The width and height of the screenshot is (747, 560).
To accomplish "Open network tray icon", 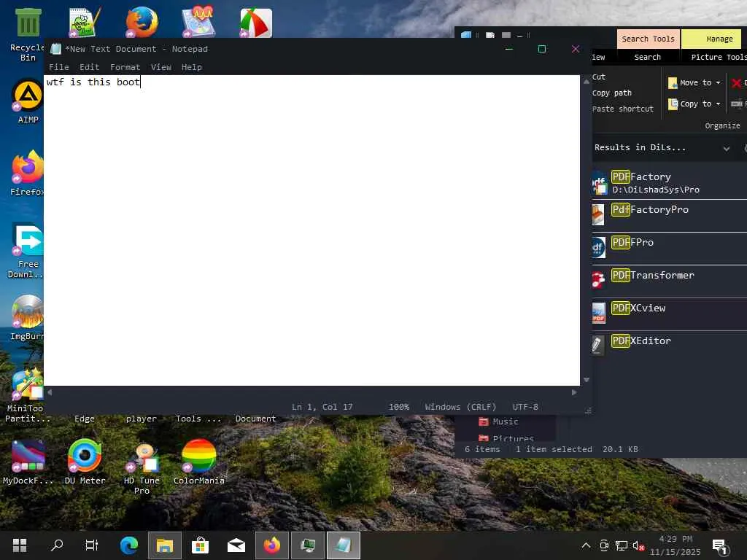I will (x=622, y=545).
